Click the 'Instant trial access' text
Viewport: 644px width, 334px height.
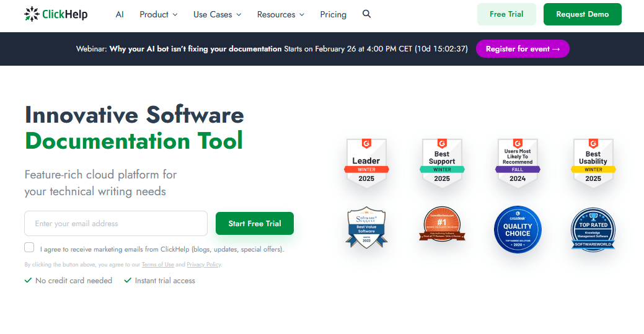[165, 281]
